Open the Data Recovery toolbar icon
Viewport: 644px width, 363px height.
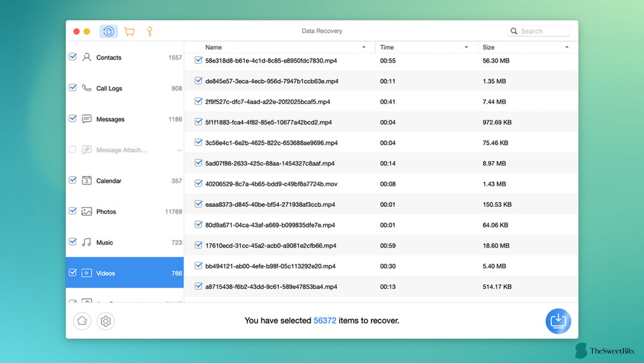[108, 31]
